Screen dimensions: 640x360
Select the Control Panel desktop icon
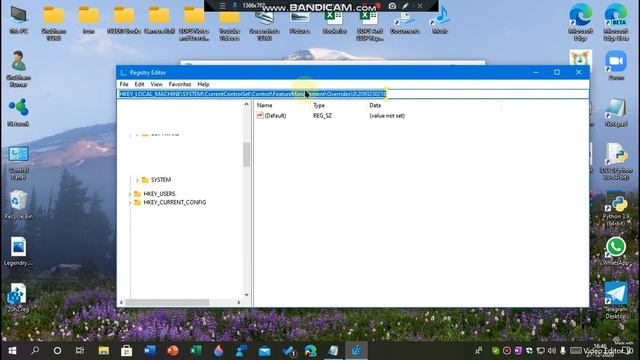pos(18,162)
